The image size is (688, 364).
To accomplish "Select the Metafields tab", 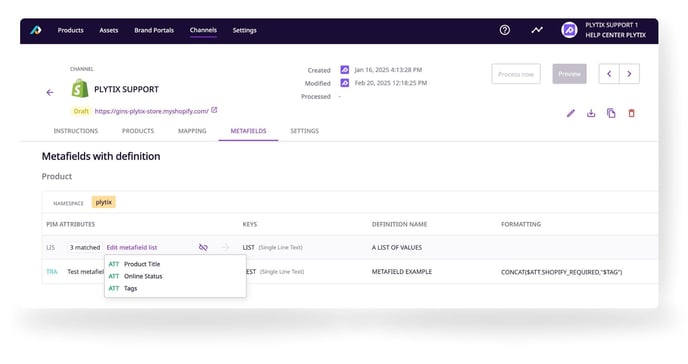I will point(248,131).
